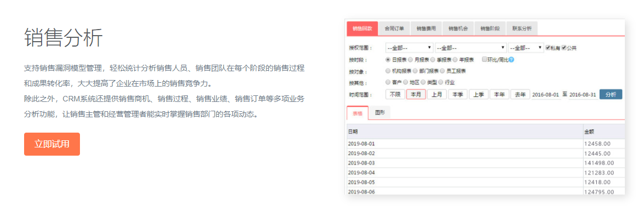Click the amount 141498.00
This screenshot has height=211, width=644.
(x=599, y=163)
